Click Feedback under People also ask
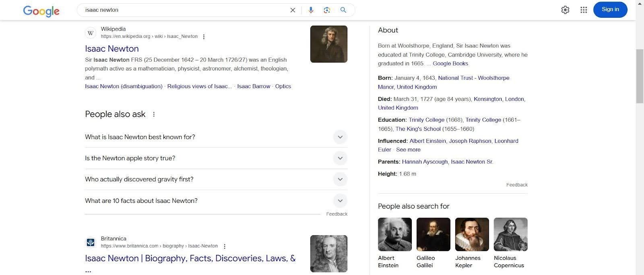The width and height of the screenshot is (644, 275). point(336,214)
